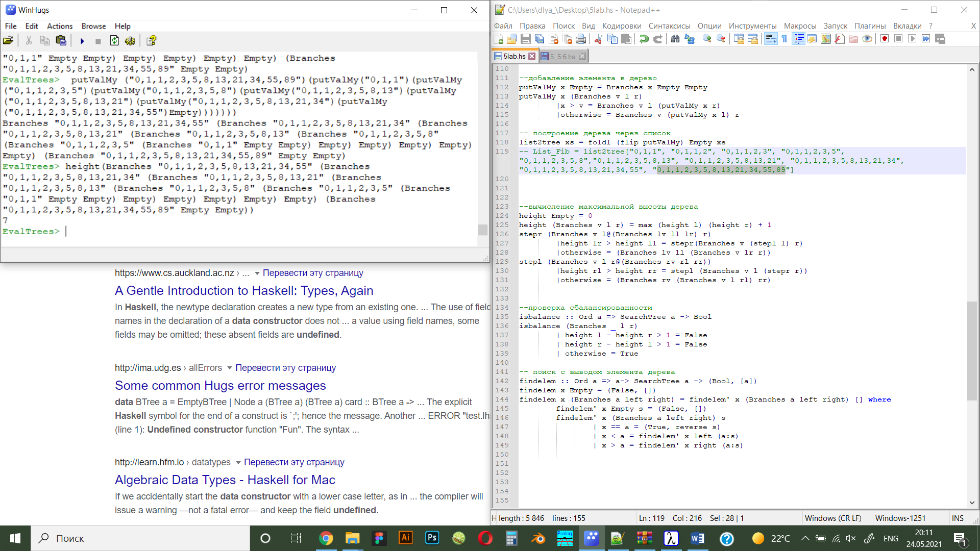The width and height of the screenshot is (980, 551).
Task: Save the file with Notepad++ diskette icon
Action: [526, 39]
